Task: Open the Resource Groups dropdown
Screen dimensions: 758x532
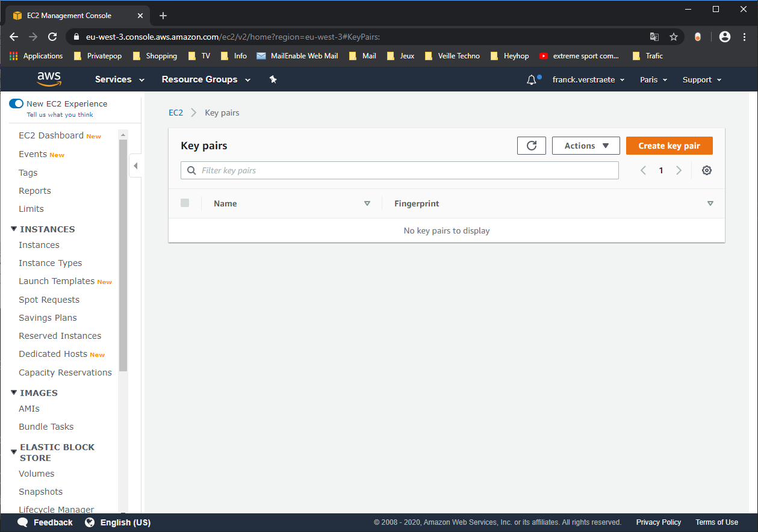Action: (x=206, y=79)
